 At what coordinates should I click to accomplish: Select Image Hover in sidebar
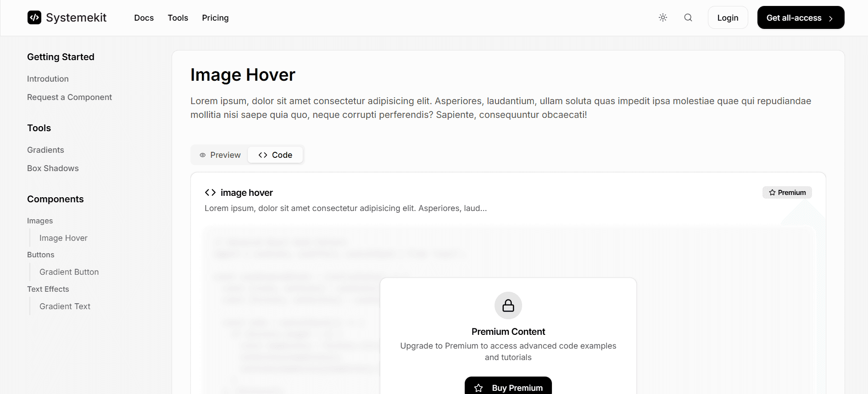click(x=63, y=238)
